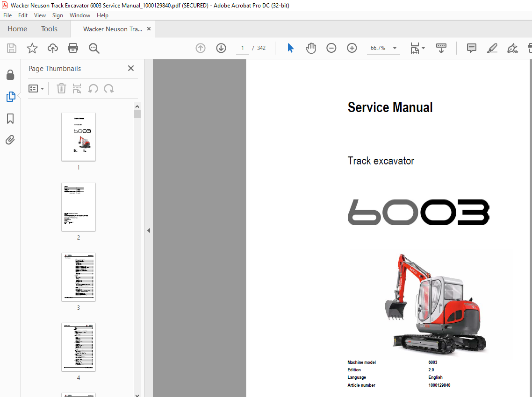Viewport: 532px width, 397px height.
Task: Select page 1 thumbnail
Action: point(79,137)
